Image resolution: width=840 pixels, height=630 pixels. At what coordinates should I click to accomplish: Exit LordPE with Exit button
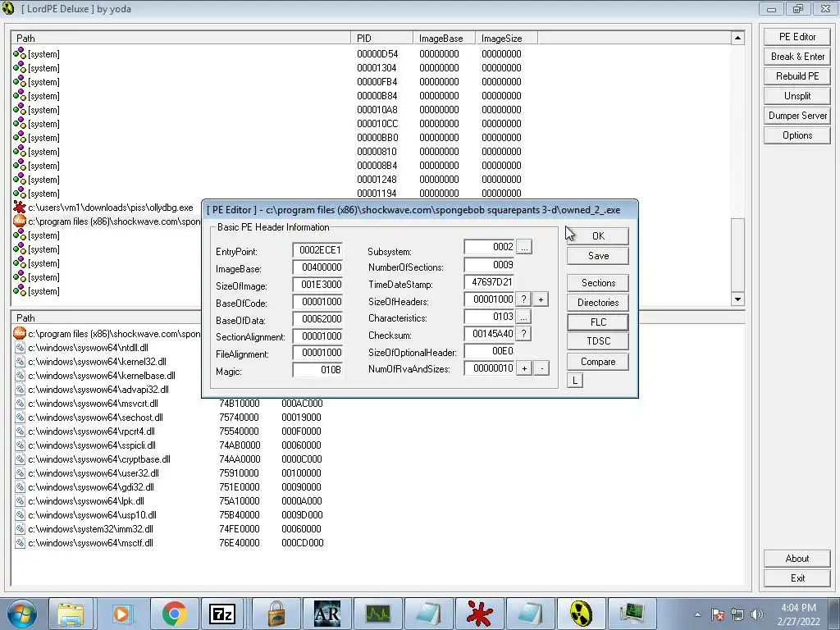797,578
